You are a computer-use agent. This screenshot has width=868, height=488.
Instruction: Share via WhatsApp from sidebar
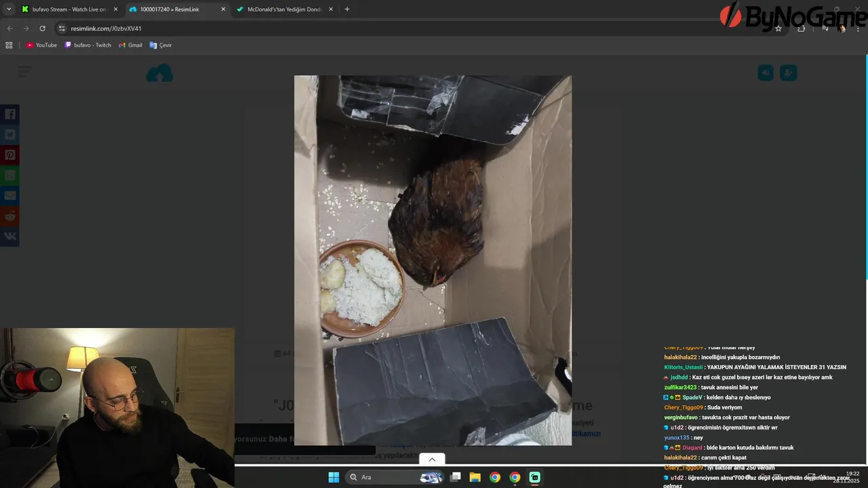[9, 176]
